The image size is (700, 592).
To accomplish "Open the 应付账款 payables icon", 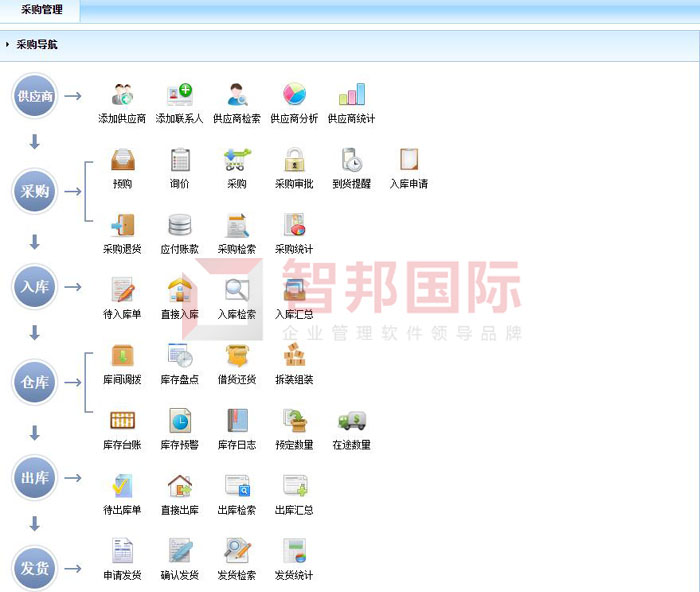I will pos(179,226).
